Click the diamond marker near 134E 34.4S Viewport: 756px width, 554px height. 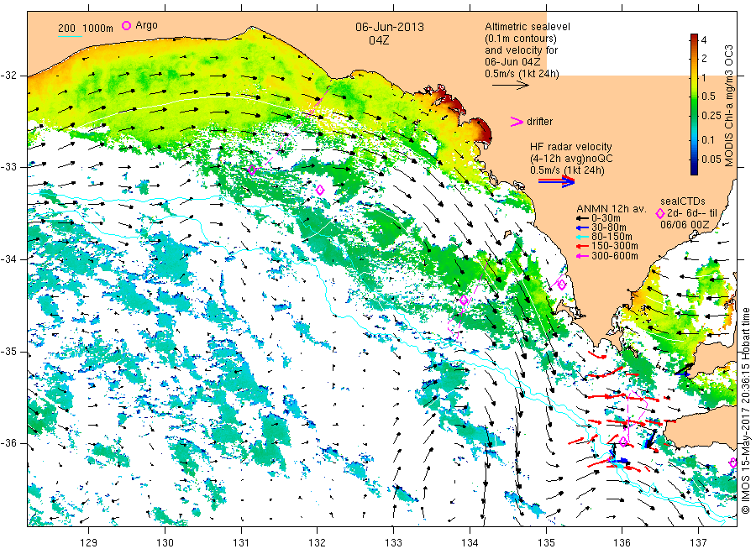[x=464, y=301]
